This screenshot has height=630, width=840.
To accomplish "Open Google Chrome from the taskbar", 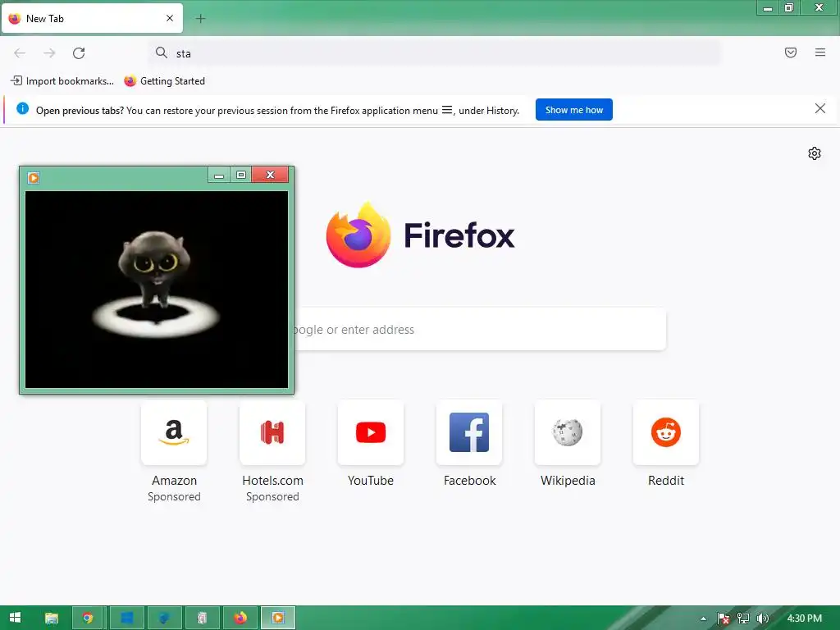I will 88,618.
